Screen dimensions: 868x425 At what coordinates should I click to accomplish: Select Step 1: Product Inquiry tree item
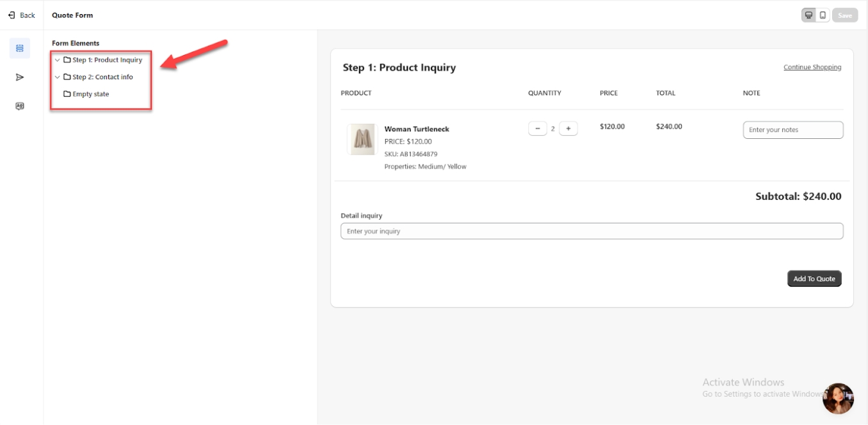[107, 60]
